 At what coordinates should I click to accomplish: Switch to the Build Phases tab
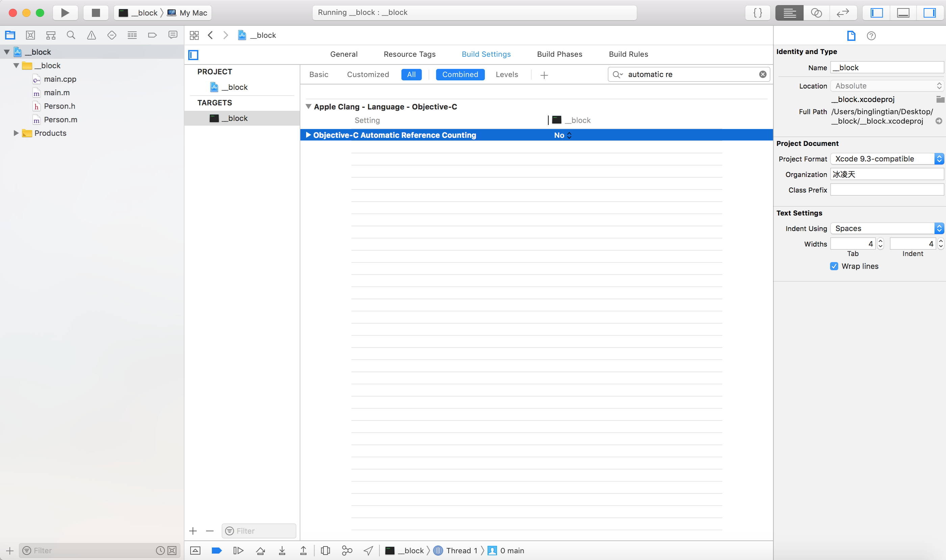point(559,54)
